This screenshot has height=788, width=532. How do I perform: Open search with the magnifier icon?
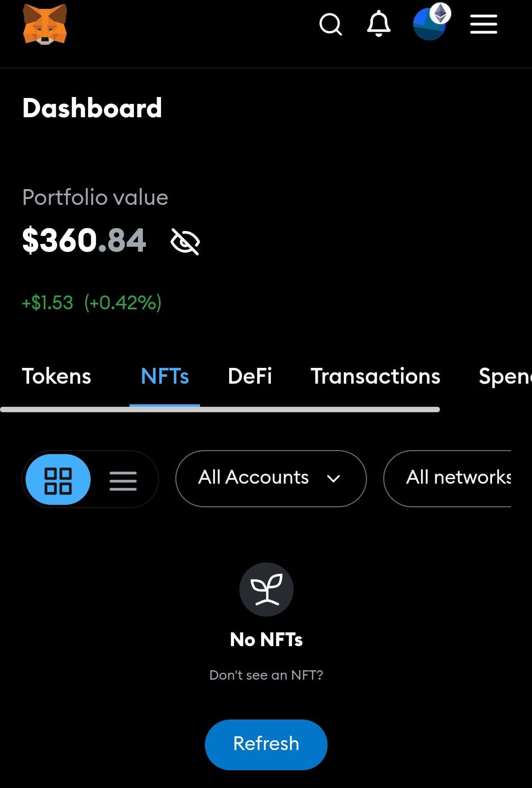click(x=330, y=24)
